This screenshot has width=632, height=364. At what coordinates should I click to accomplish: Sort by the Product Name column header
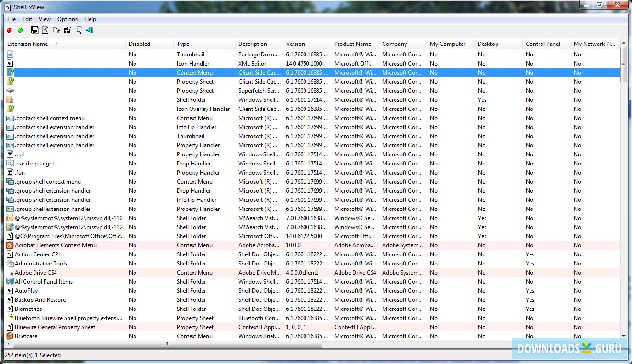pos(355,44)
